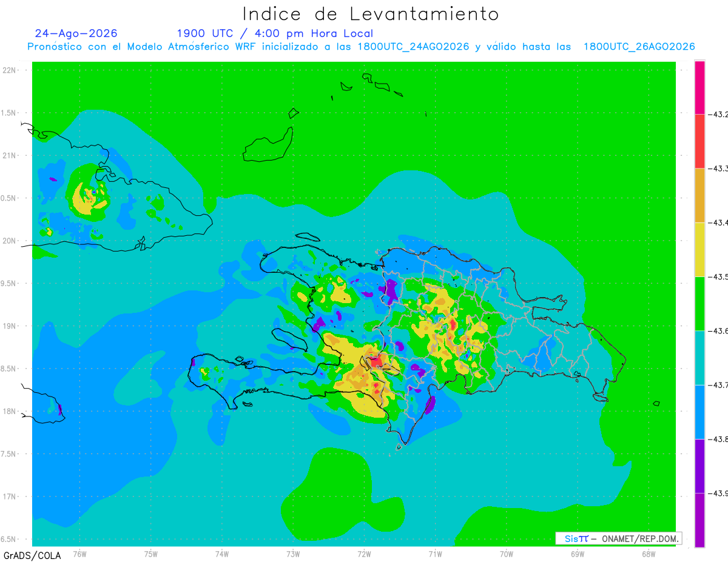Click longitude label "75W"
Screen dimensions: 728x562
[x=151, y=554]
